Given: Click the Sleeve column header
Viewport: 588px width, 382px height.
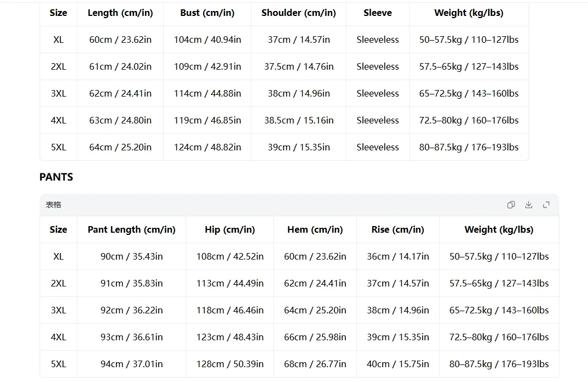Looking at the screenshot, I should (378, 13).
